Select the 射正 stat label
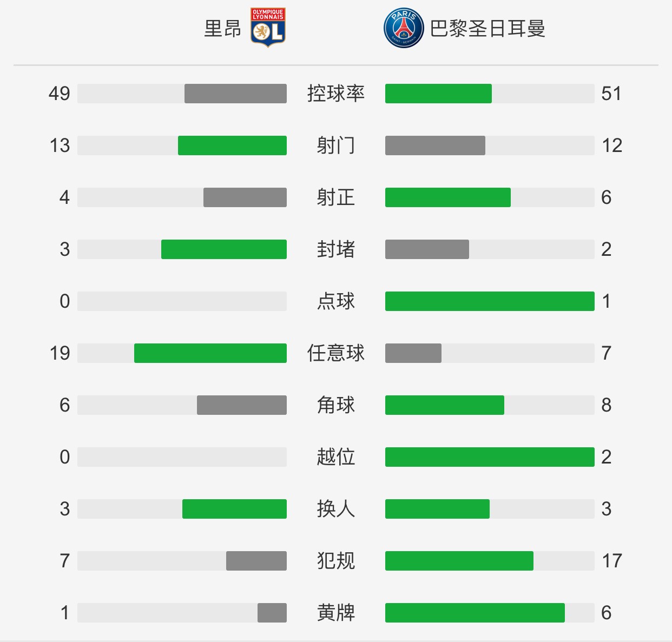 (336, 197)
